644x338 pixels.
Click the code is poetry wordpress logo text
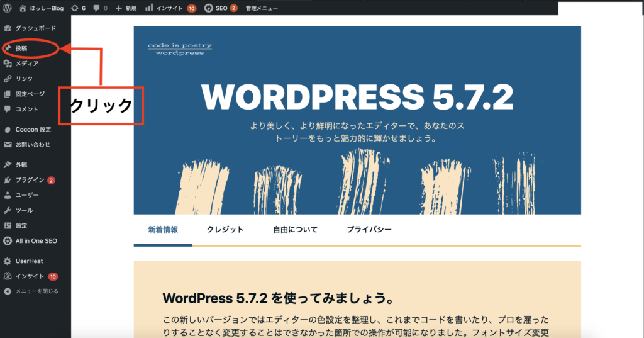[180, 49]
